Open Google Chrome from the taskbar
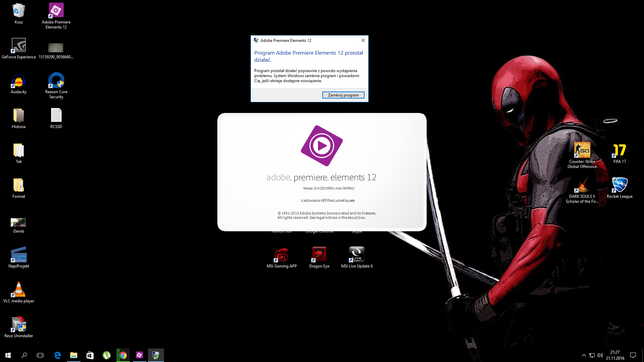644x362 pixels. click(123, 355)
